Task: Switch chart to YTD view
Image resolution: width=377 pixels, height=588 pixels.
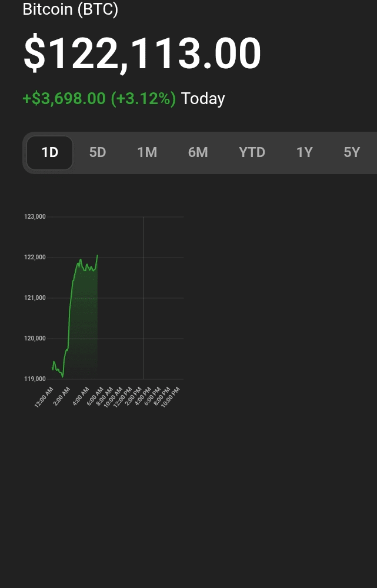Action: pos(252,153)
